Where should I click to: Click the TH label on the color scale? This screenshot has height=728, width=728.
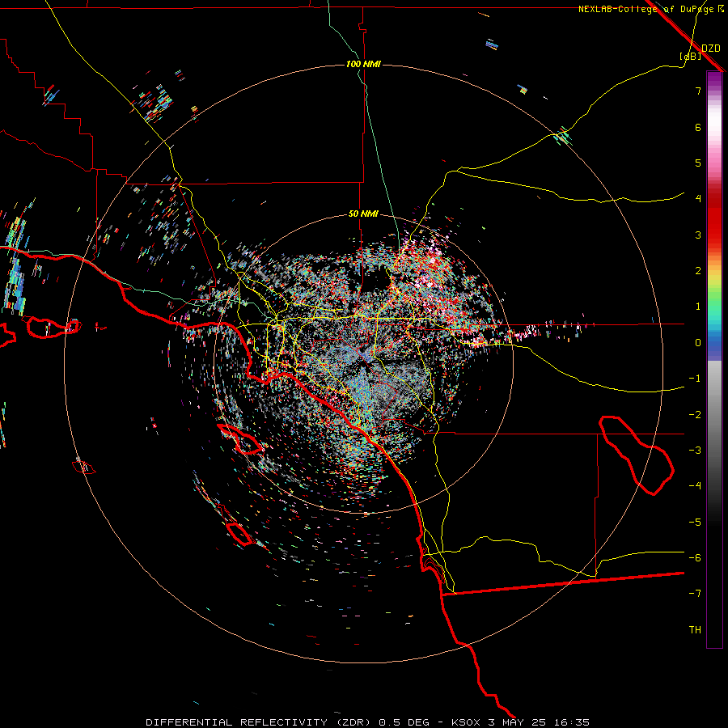point(695,630)
